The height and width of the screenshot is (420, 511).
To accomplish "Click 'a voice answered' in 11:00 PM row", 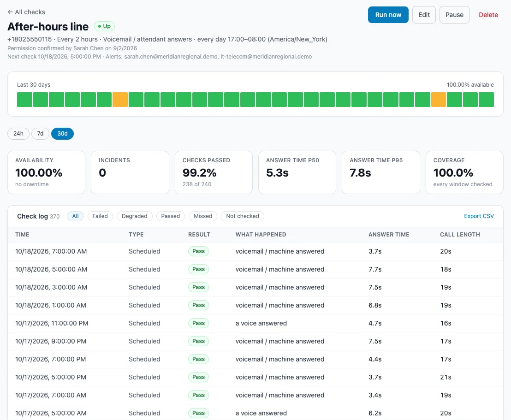I will tap(261, 323).
